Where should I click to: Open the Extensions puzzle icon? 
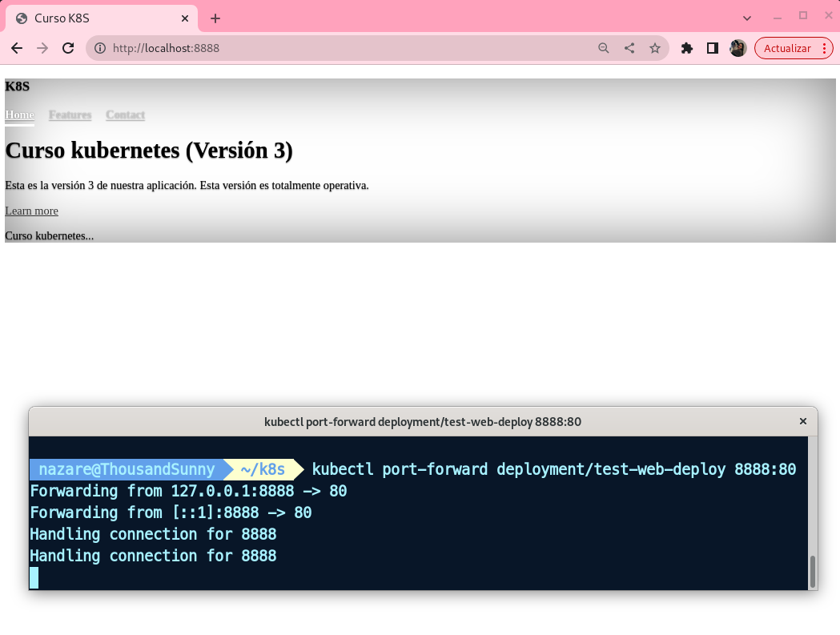pos(686,48)
